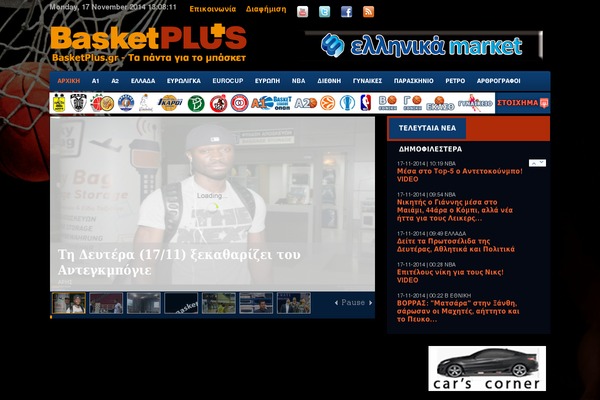The image size is (600, 400).
Task: Open the Νικς victory video news link
Action: click(450, 276)
